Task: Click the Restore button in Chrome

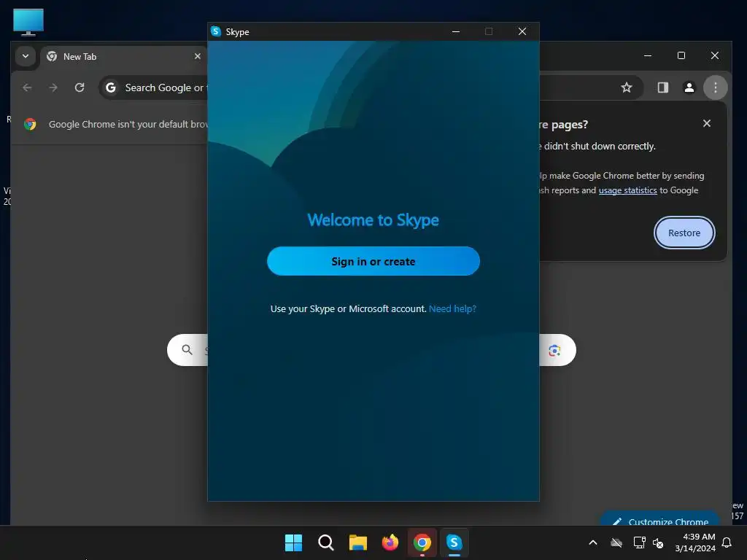Action: (684, 233)
